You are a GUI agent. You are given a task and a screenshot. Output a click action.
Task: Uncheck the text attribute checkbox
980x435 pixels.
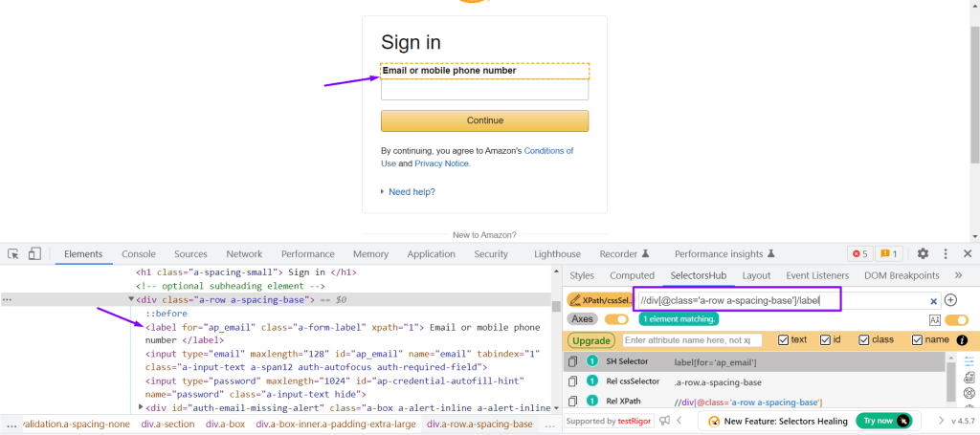[784, 340]
